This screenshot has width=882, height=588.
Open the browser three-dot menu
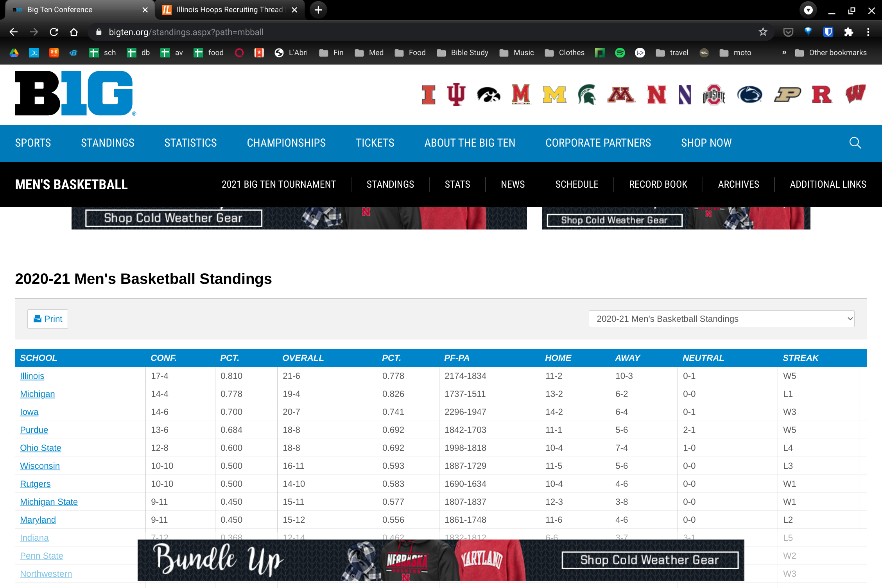coord(869,32)
